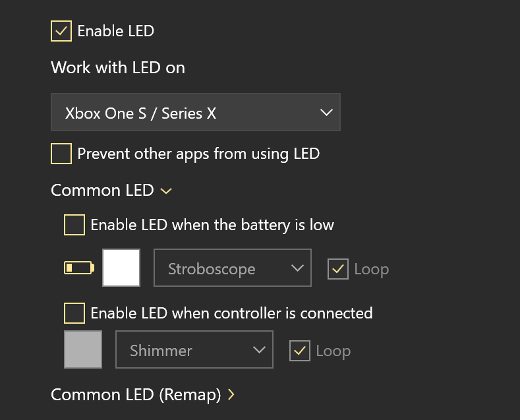The height and width of the screenshot is (420, 520).
Task: Click the arrow icon next to Common LED (Remap)
Action: [x=231, y=395]
